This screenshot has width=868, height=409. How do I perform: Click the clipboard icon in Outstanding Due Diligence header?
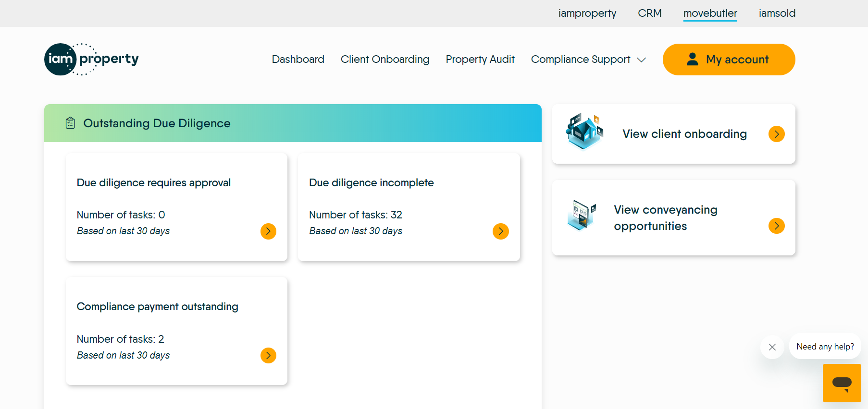[70, 123]
